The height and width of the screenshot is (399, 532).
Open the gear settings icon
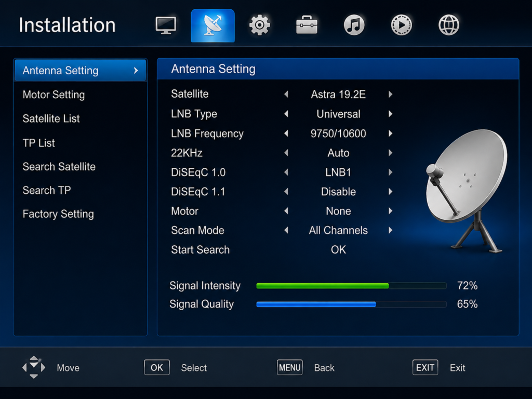pos(260,25)
